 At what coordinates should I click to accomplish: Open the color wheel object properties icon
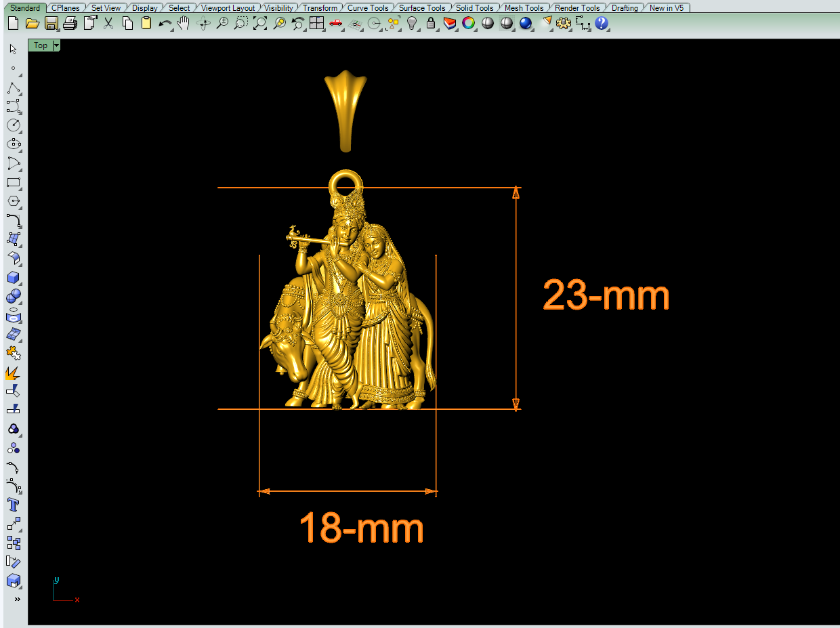point(468,24)
